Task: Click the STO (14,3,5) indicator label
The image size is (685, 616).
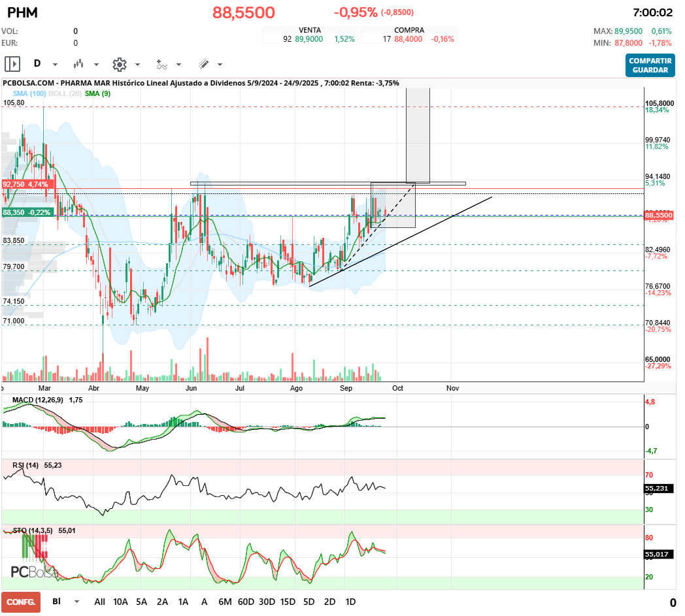Action: coord(32,531)
